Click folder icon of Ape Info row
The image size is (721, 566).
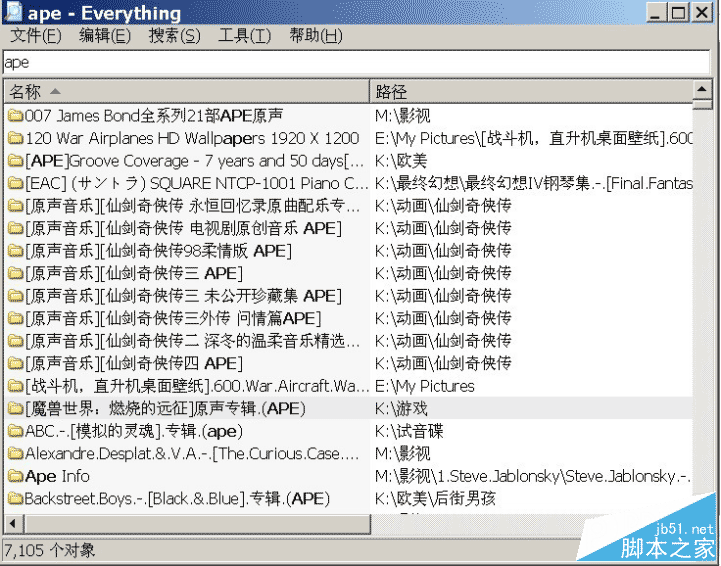coord(16,476)
